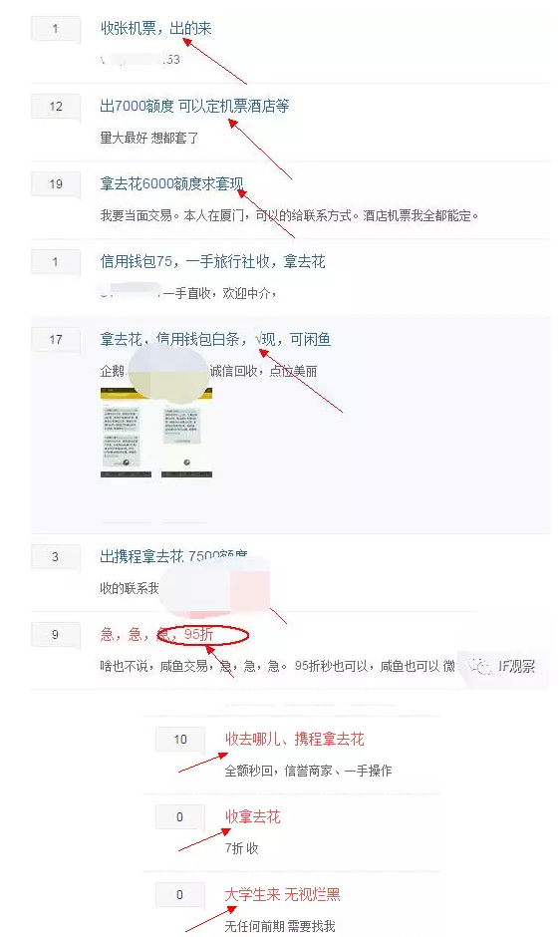The height and width of the screenshot is (937, 560).
Task: Open the thread titled 收张机票，出的来
Action: click(x=156, y=28)
